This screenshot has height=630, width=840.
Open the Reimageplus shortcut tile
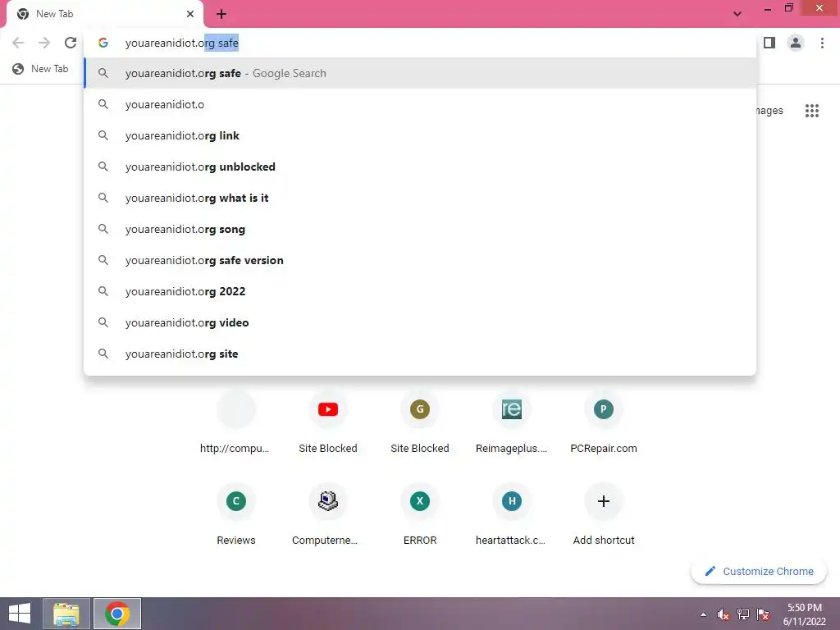512,422
